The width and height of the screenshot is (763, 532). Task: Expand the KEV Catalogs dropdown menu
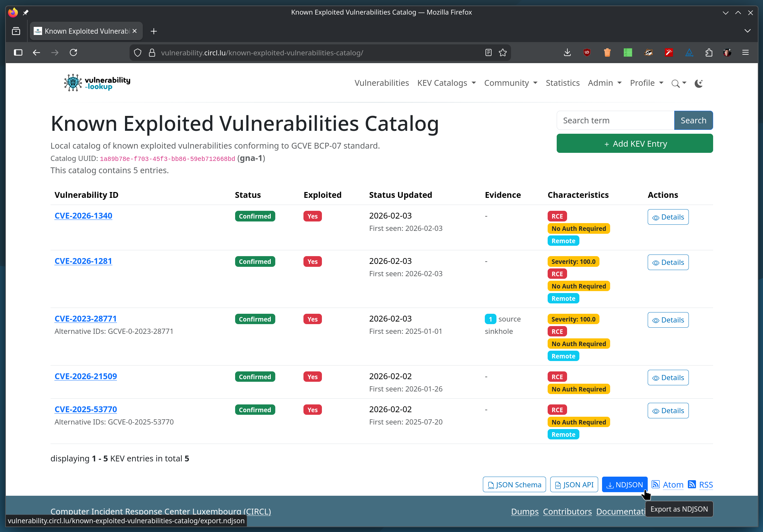click(x=446, y=83)
